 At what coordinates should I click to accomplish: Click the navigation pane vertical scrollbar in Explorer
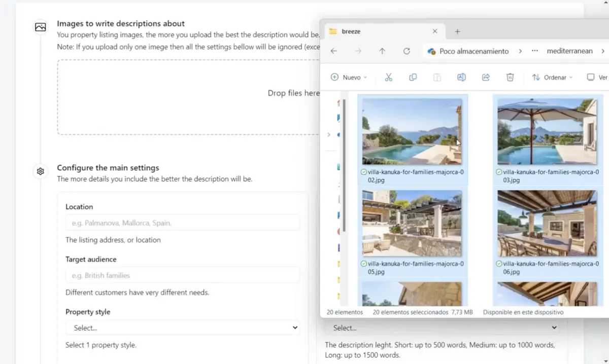344,165
